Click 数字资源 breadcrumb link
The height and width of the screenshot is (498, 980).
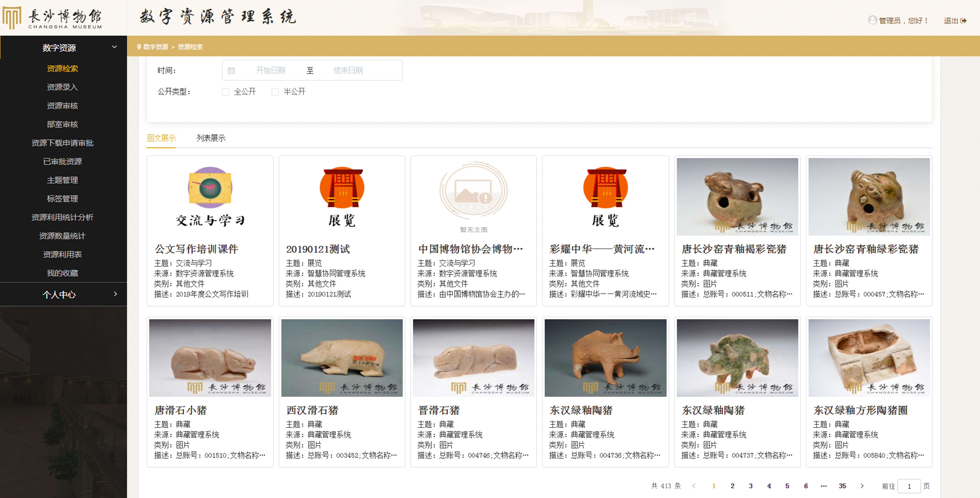(x=156, y=47)
